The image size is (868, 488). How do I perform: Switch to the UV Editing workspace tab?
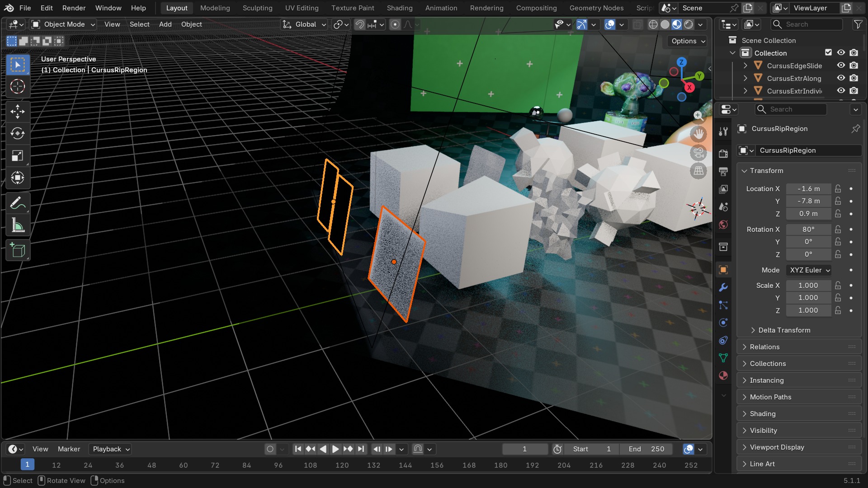click(x=302, y=8)
